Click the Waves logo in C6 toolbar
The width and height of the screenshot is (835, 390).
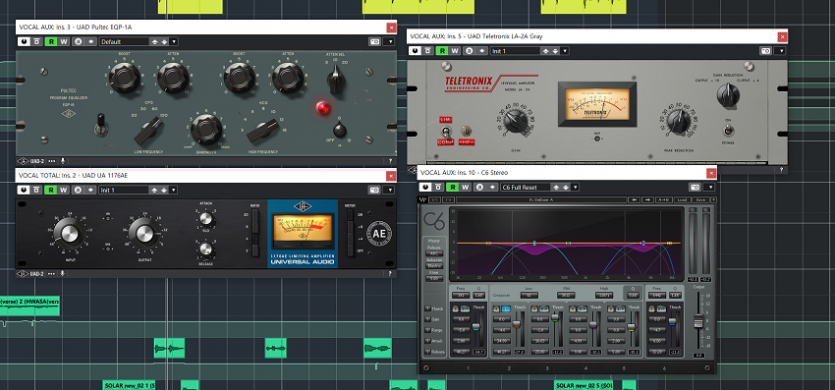[423, 200]
